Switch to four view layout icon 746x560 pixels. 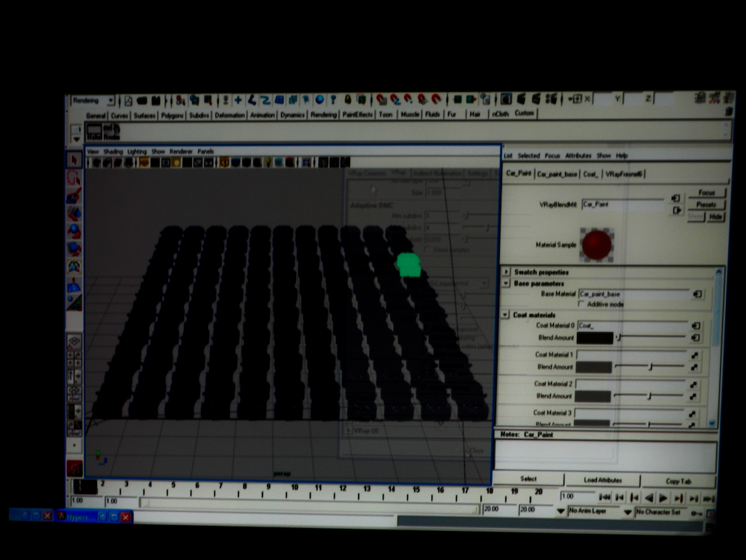point(74,359)
